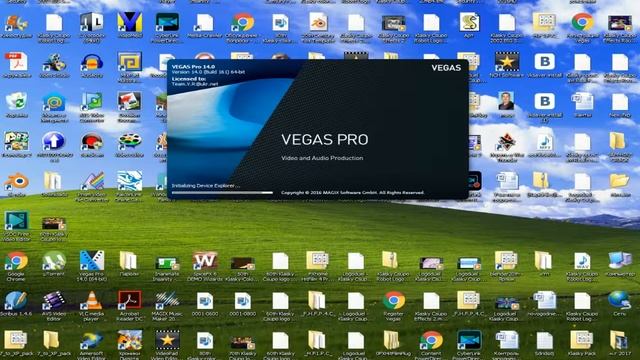Click the 0001-0600 audio file
Viewport: 640px width, 360px height.
coord(205,301)
